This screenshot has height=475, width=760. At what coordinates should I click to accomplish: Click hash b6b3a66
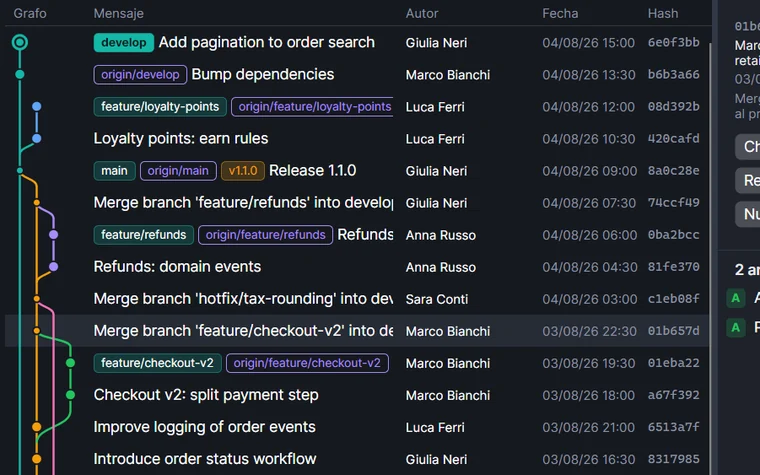pyautogui.click(x=674, y=75)
